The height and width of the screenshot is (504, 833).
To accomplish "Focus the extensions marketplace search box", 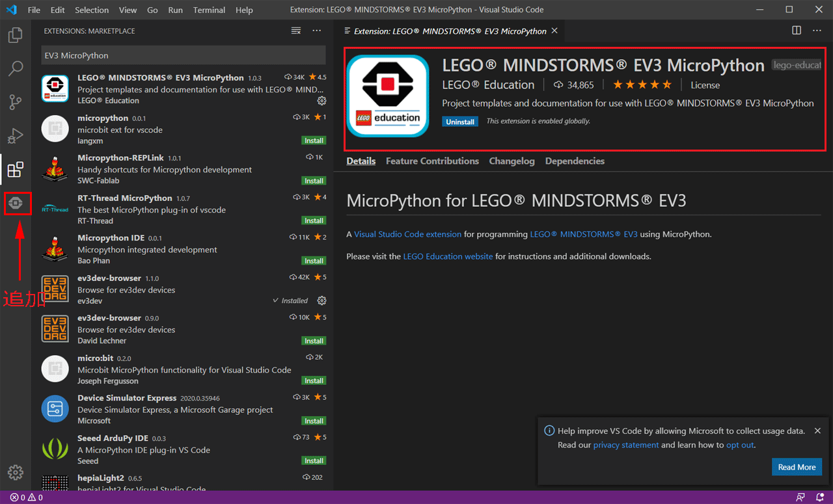I will click(x=183, y=55).
